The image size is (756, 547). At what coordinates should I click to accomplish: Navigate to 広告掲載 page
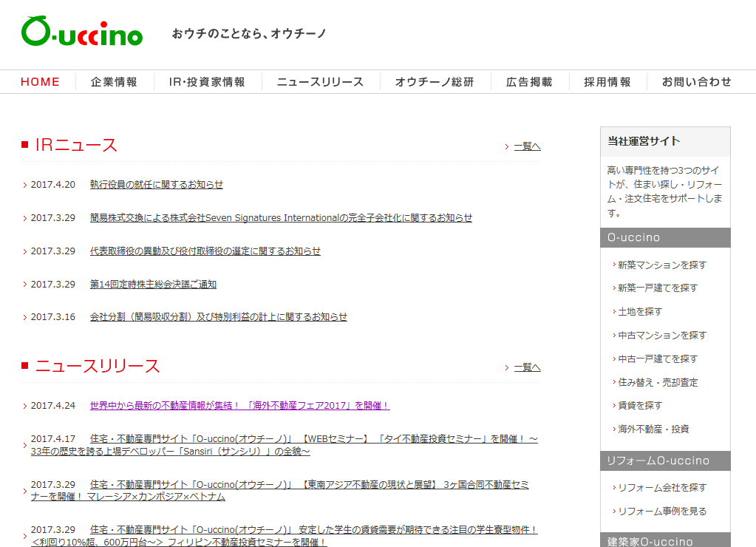point(529,82)
